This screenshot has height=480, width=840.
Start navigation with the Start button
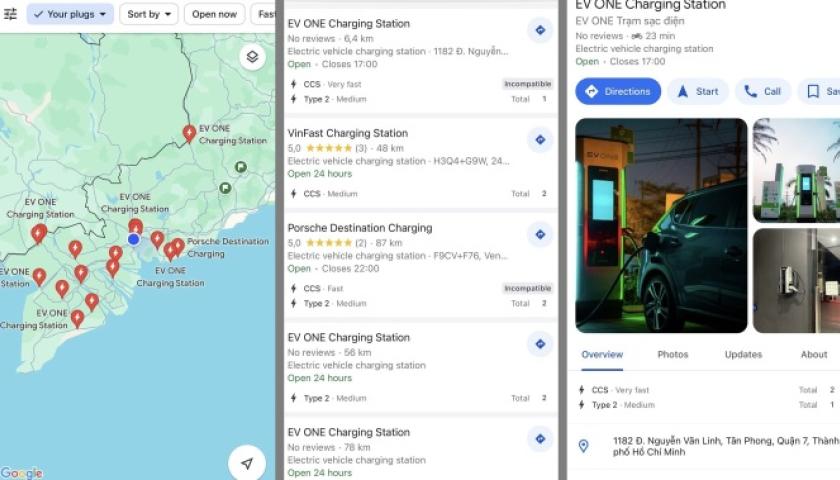(x=698, y=92)
